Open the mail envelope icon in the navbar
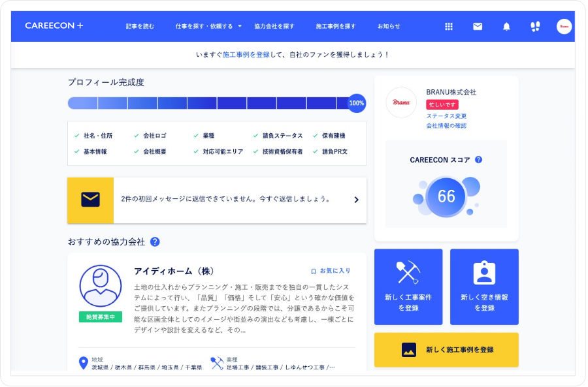The height and width of the screenshot is (387, 588). pyautogui.click(x=478, y=26)
